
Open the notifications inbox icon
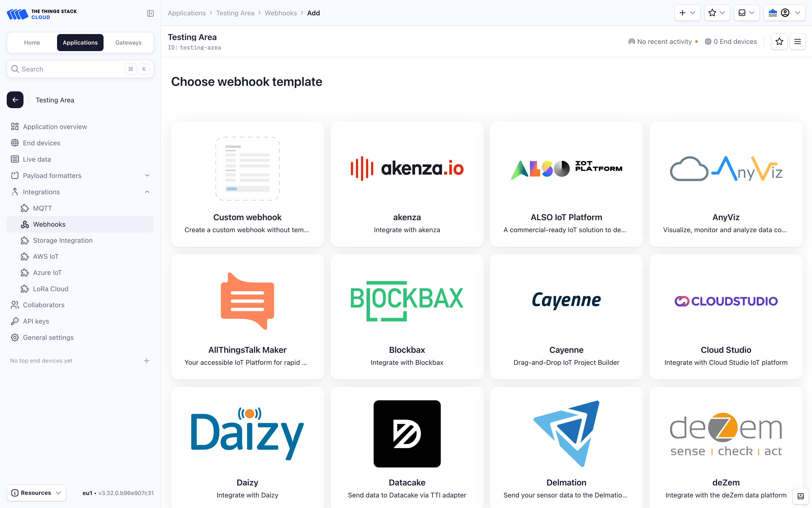coord(743,12)
